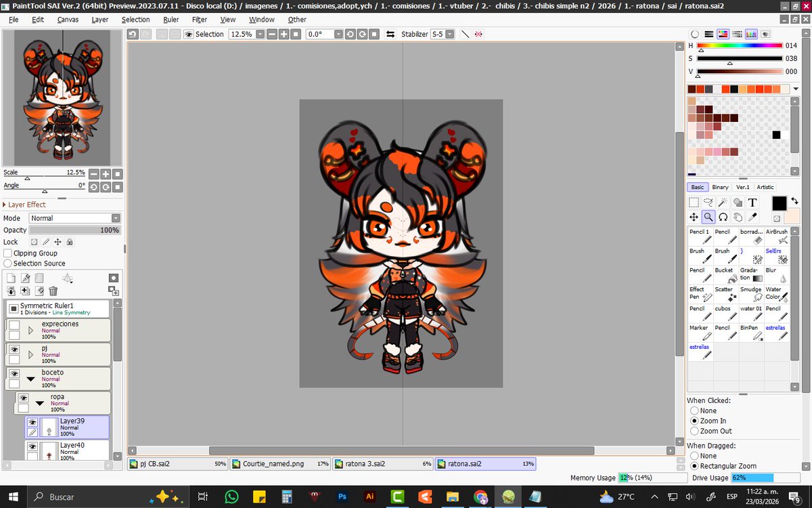Flip canvas view horizontally
The image size is (812, 508).
[x=390, y=34]
